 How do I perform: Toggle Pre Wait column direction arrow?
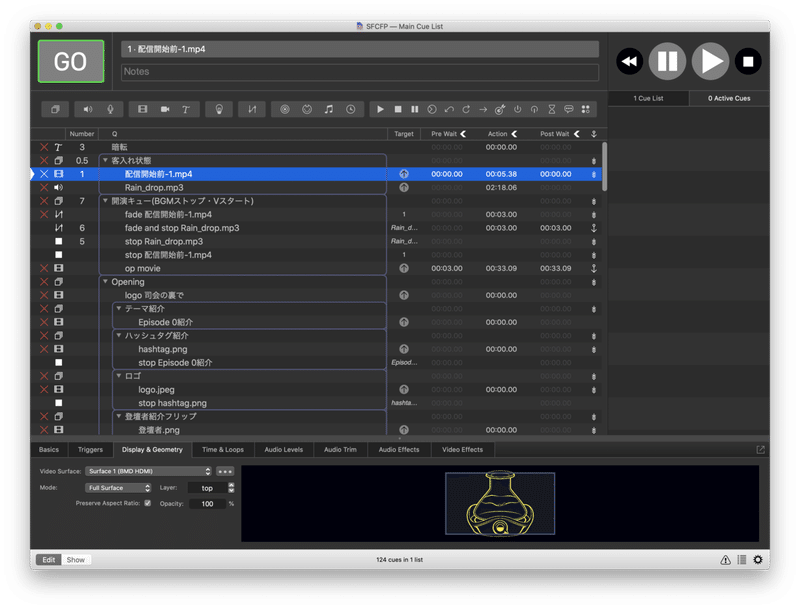pyautogui.click(x=463, y=134)
